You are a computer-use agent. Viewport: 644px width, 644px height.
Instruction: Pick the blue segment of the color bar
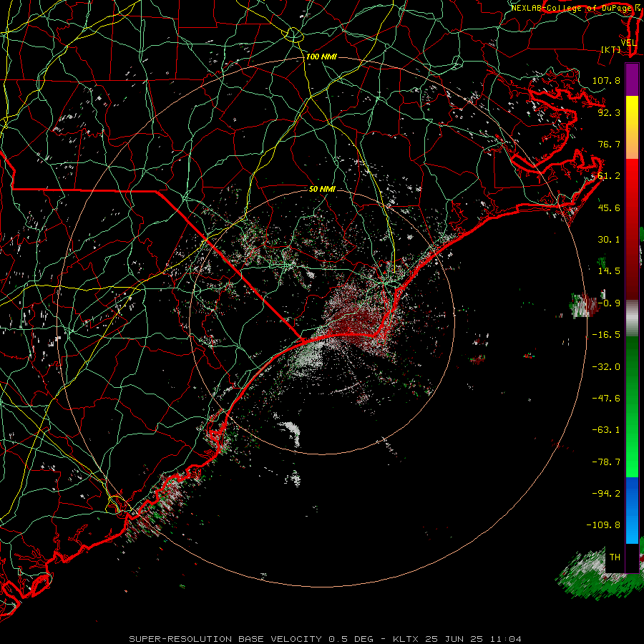click(632, 510)
